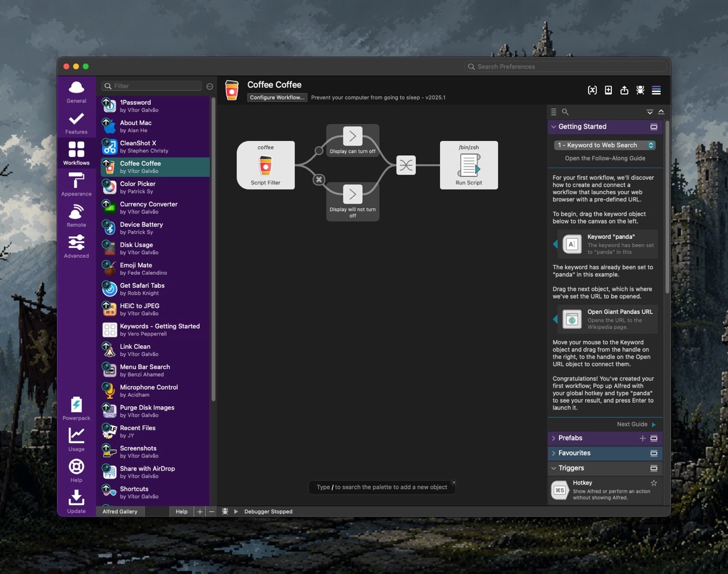Image resolution: width=728 pixels, height=574 pixels.
Task: Add a new workflow with plus button
Action: [200, 511]
